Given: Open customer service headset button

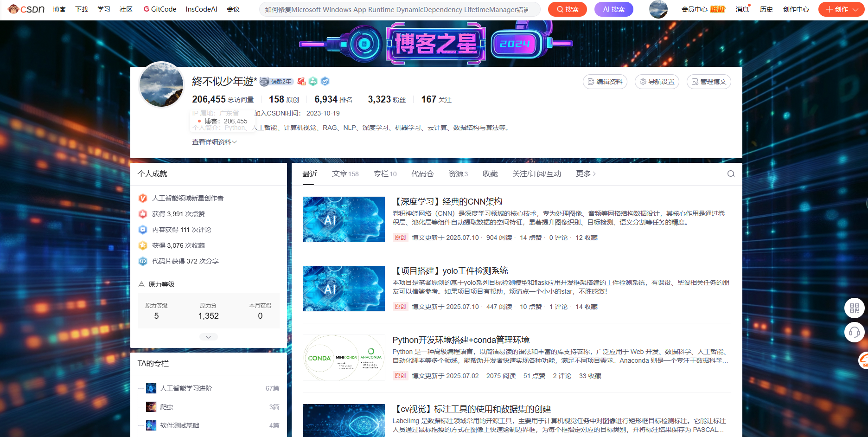Looking at the screenshot, I should pyautogui.click(x=855, y=332).
